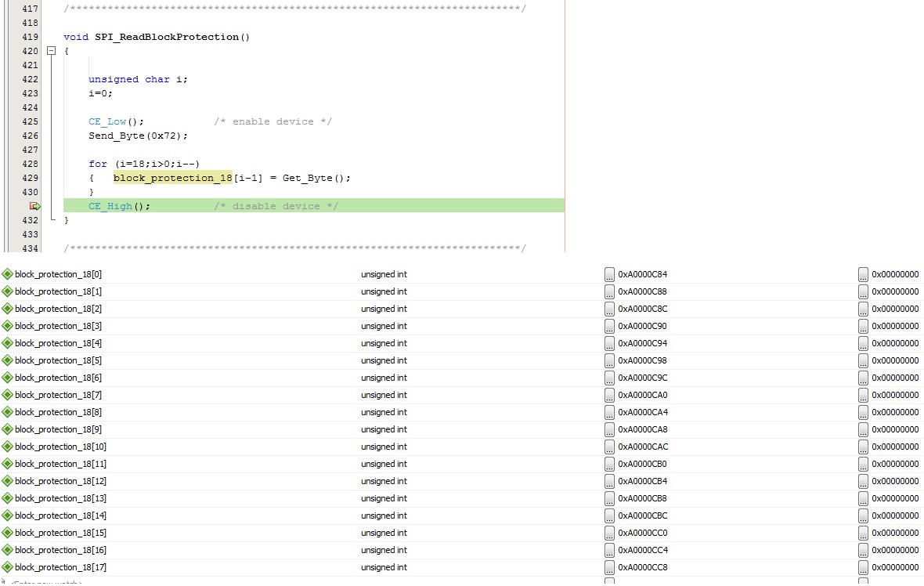Screen dimensions: 924x586
Task: Click the diamond icon for block_protection_18[2]
Action: [x=7, y=309]
